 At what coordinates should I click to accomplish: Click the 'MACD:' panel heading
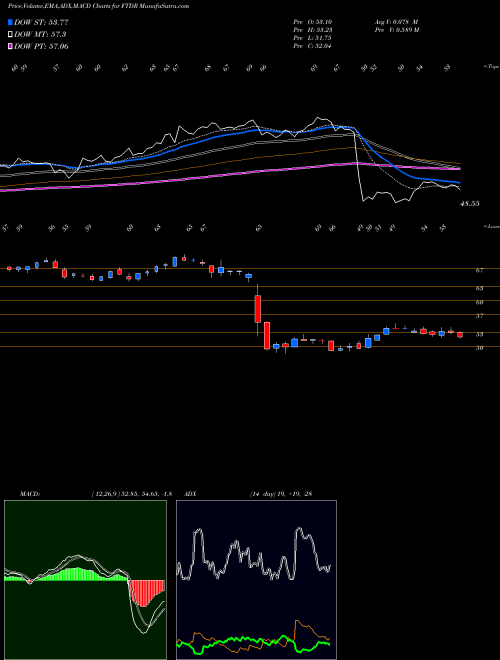pos(30,494)
